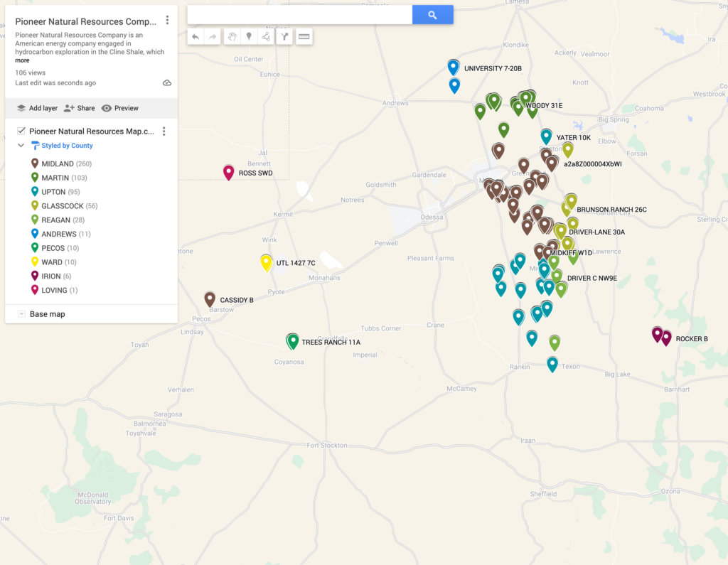Click the DRIVER C NW9E label

pos(592,279)
